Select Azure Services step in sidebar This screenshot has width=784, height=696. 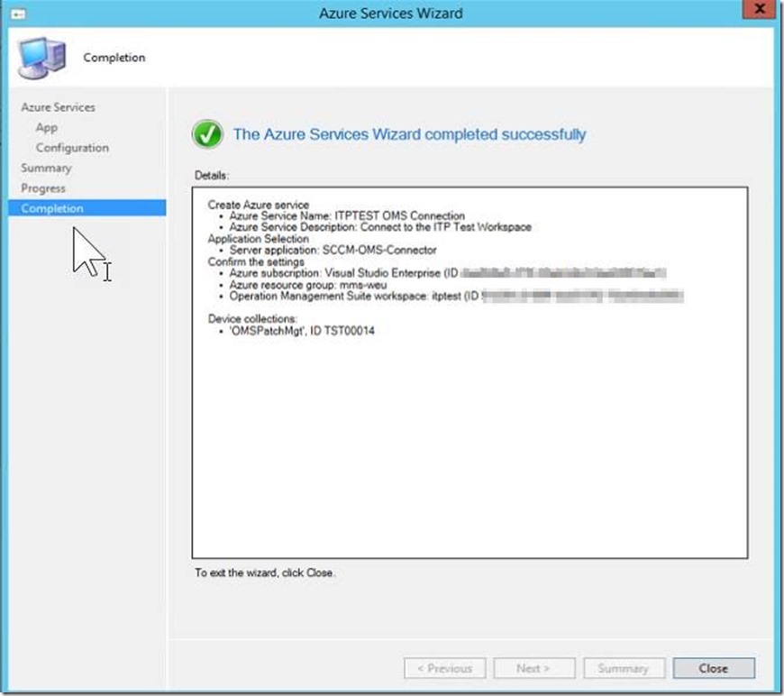58,107
